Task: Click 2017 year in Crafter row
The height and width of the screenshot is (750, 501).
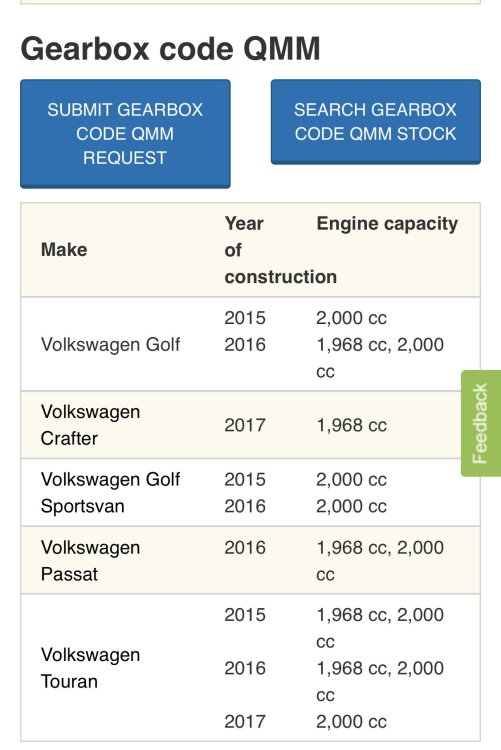Action: pos(245,425)
